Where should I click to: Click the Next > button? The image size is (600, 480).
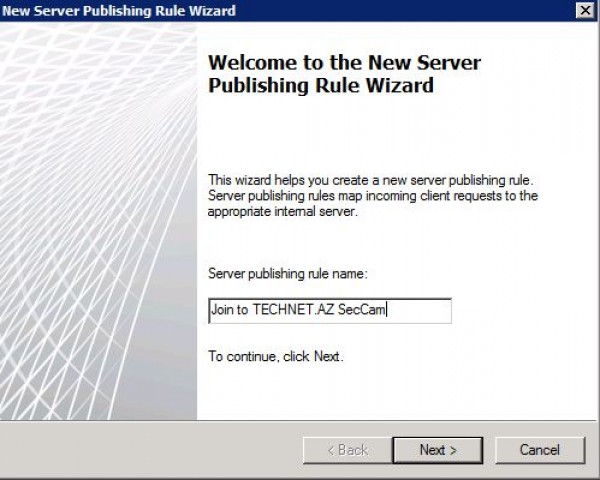pyautogui.click(x=438, y=450)
